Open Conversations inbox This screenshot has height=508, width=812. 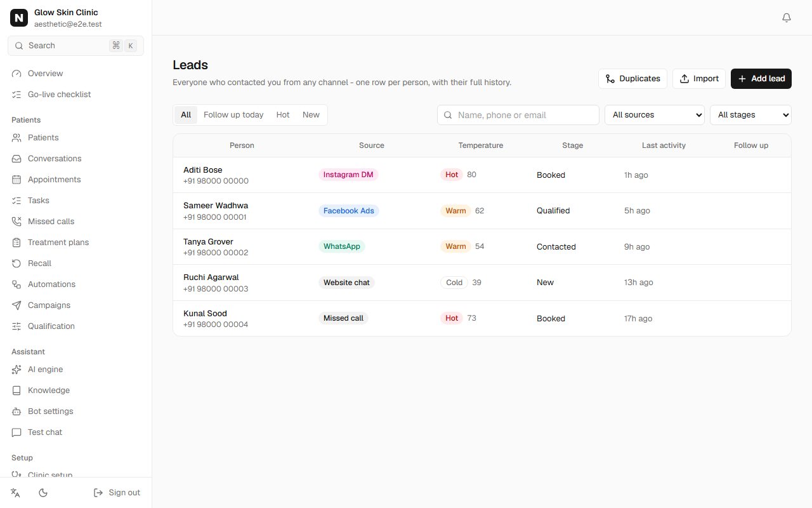[75, 159]
